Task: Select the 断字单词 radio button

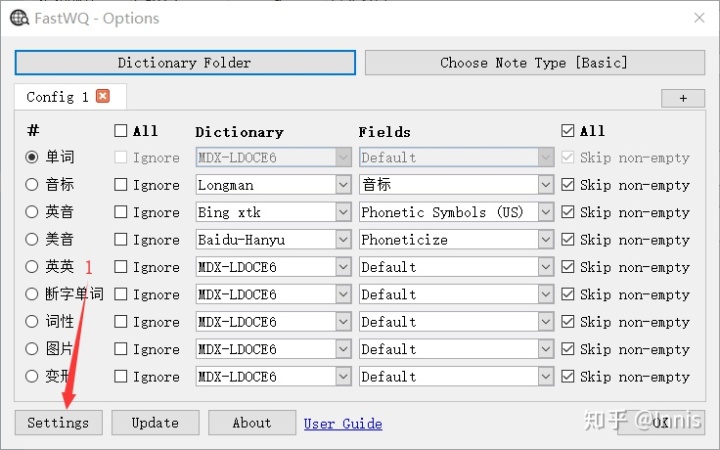Action: point(32,294)
